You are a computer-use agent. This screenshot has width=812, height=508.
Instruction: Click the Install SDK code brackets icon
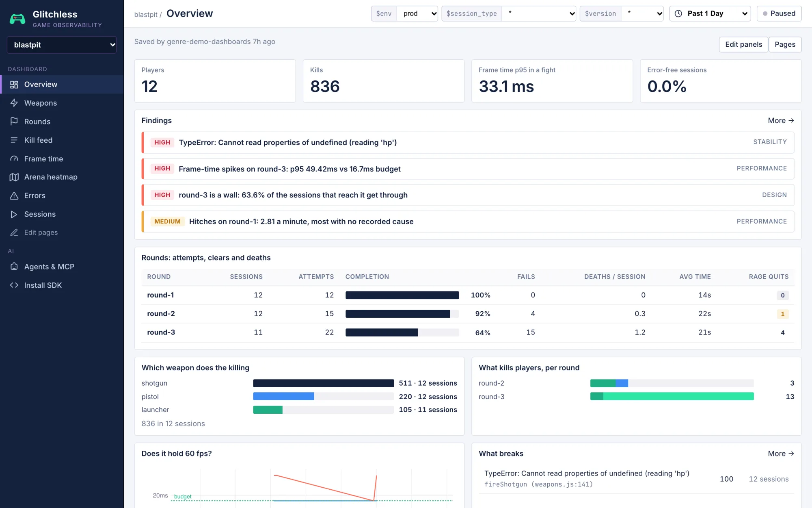(14, 285)
